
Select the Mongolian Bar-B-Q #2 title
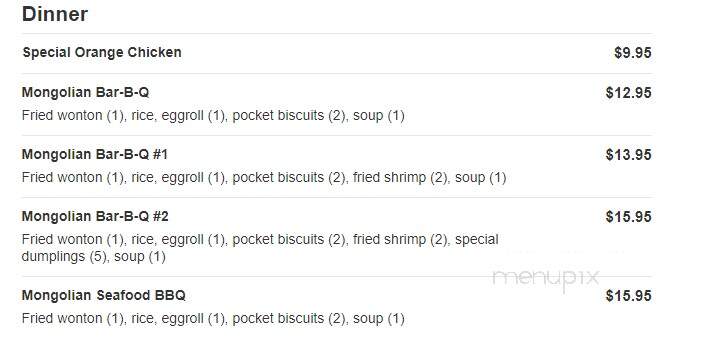point(95,216)
